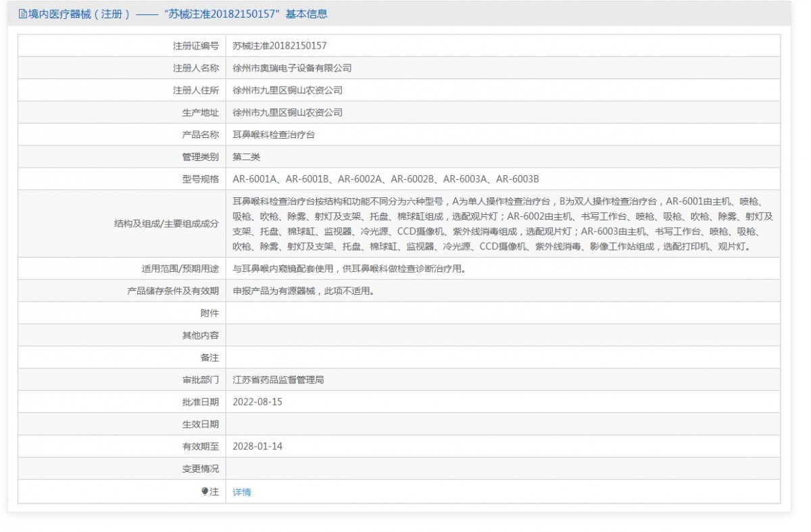The width and height of the screenshot is (811, 532).
Task: Select the 生产地址 label
Action: [x=201, y=113]
